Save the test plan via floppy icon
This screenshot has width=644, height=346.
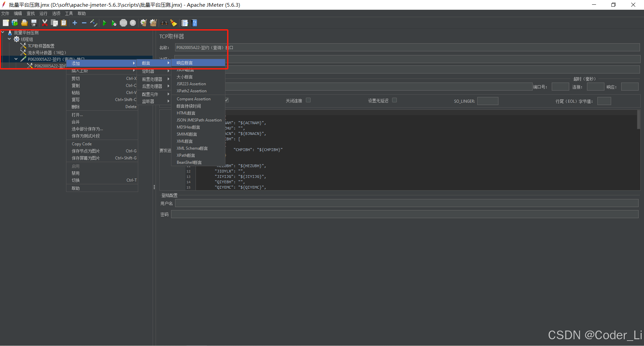coord(34,23)
